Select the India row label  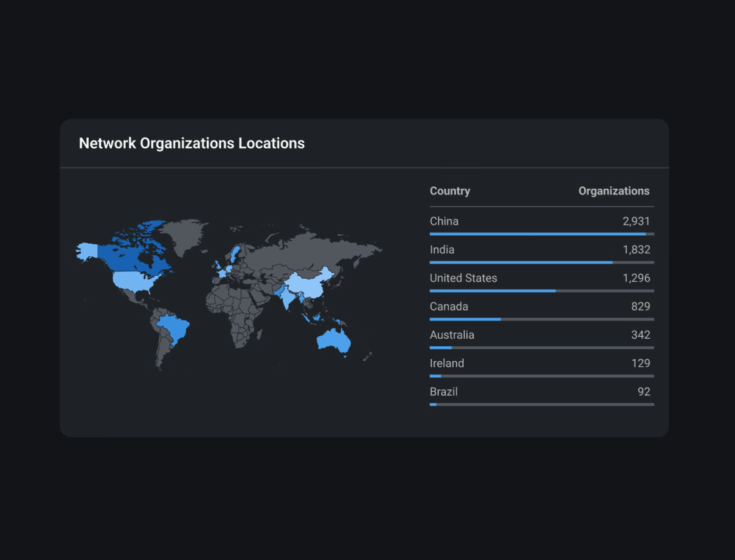[442, 250]
